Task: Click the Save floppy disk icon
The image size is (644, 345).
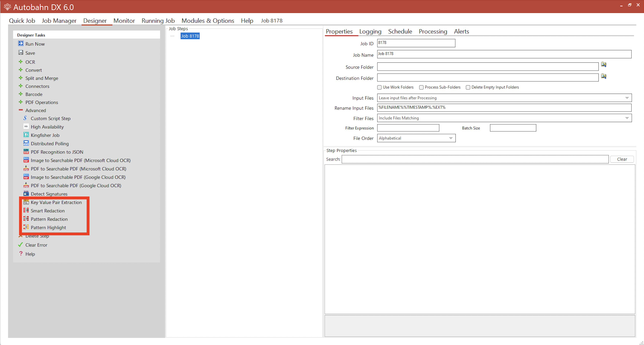Action: coord(21,53)
